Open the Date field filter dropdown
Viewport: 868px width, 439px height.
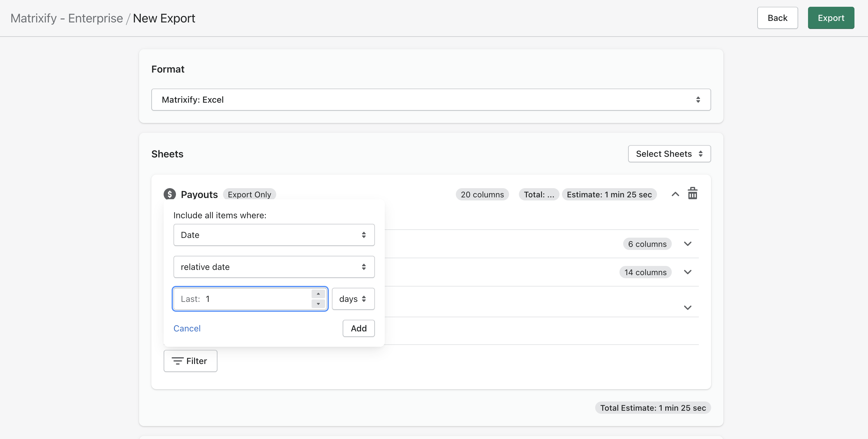point(274,235)
